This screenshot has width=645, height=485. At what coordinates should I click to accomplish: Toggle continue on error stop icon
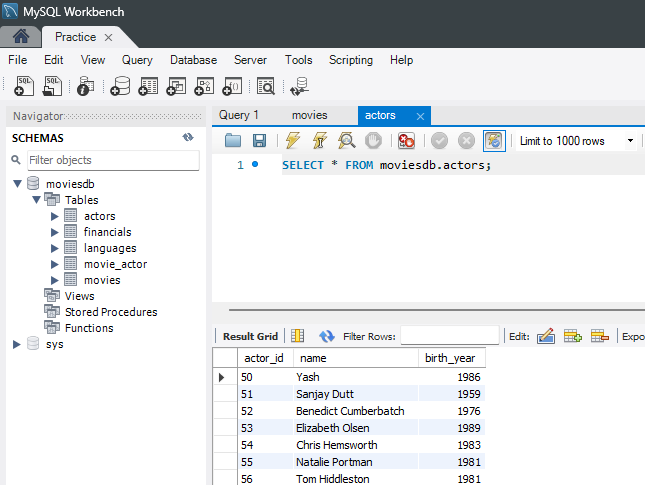(406, 141)
